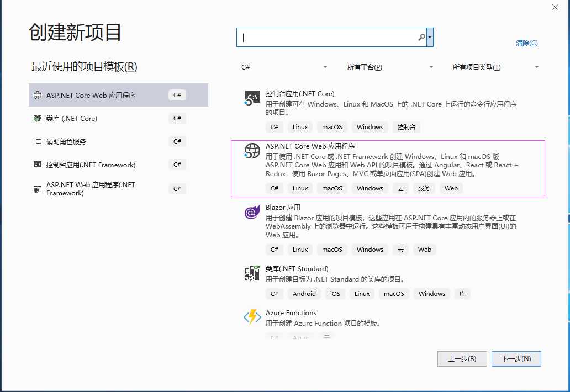Click Linux tag under the 控制台应用(.NET Core) template
Image resolution: width=570 pixels, height=392 pixels.
pos(300,127)
